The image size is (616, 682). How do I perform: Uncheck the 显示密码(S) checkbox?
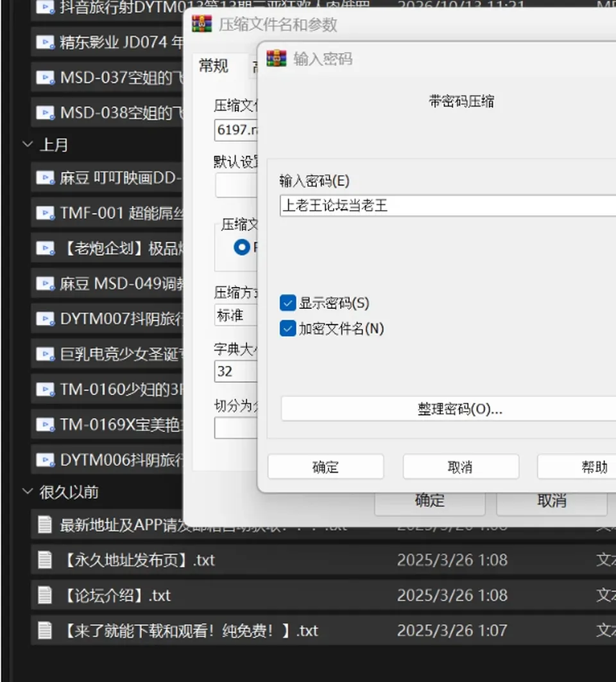click(287, 303)
